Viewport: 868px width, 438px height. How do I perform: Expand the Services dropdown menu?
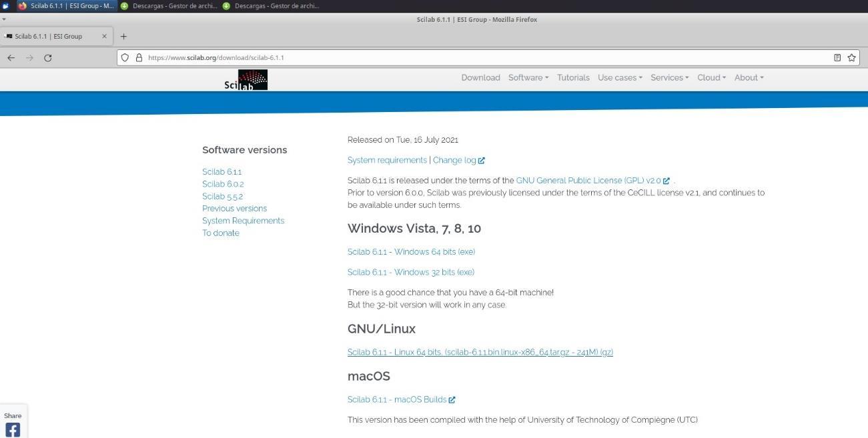(x=669, y=77)
